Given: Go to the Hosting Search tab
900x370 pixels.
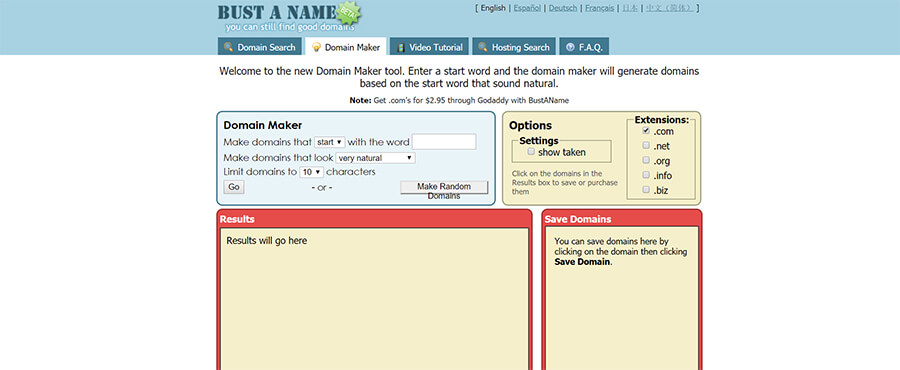Looking at the screenshot, I should 514,46.
